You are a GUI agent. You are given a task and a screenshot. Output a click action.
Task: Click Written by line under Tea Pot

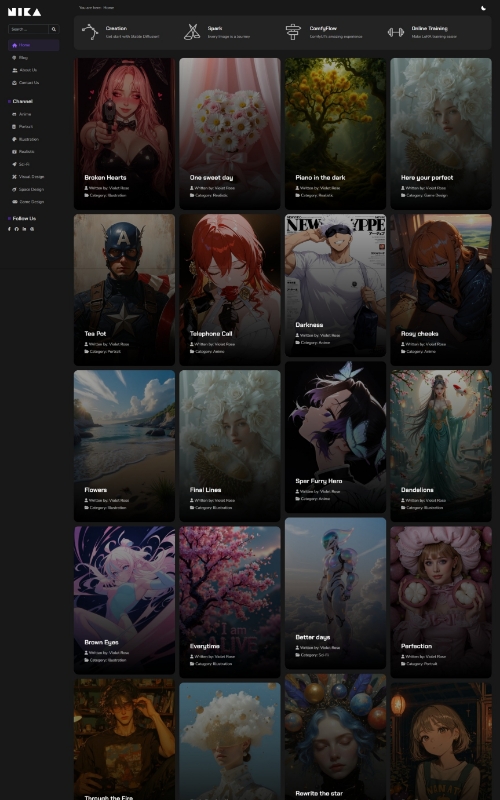(x=107, y=344)
